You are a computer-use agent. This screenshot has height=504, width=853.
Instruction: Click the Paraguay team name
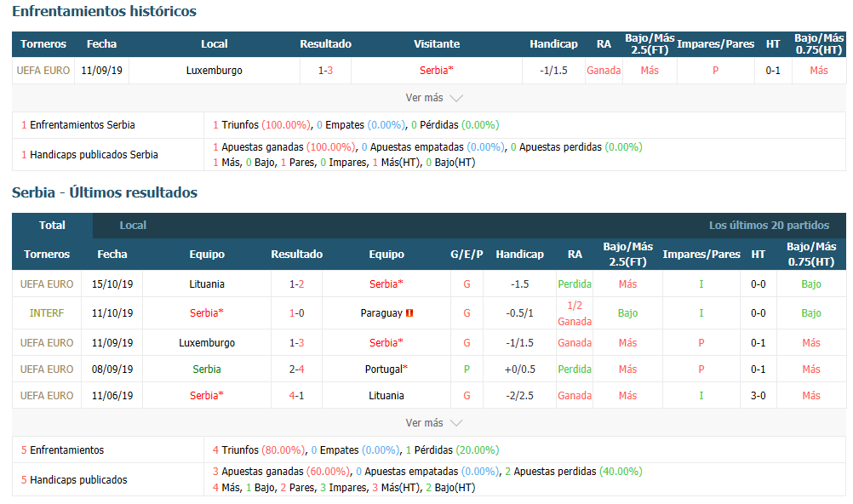(381, 313)
